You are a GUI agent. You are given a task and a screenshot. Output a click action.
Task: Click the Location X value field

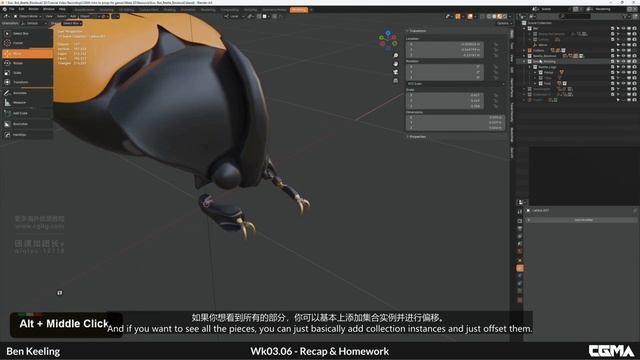coord(445,44)
